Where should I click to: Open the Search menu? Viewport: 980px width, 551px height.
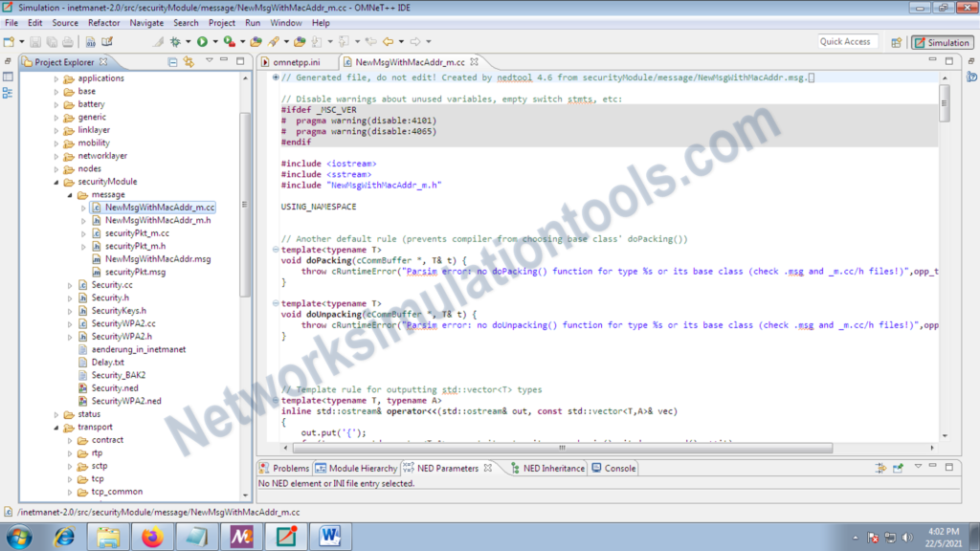[x=188, y=22]
